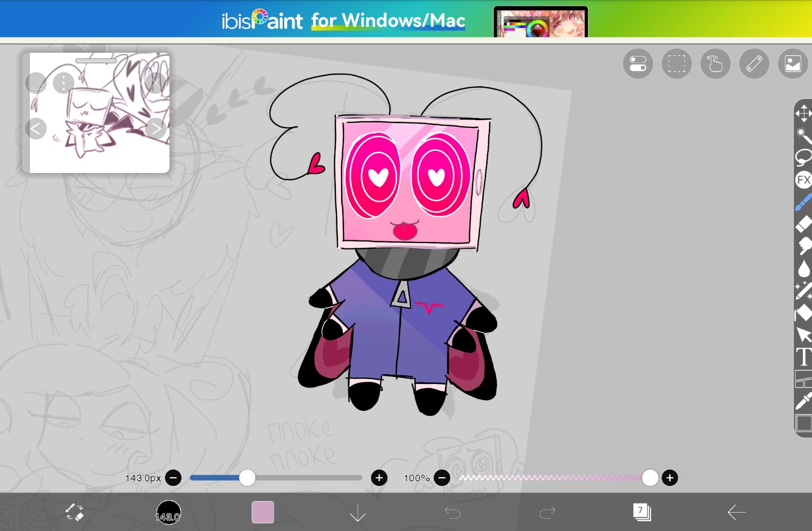
Task: Open the FX filter tool
Action: coord(803,180)
